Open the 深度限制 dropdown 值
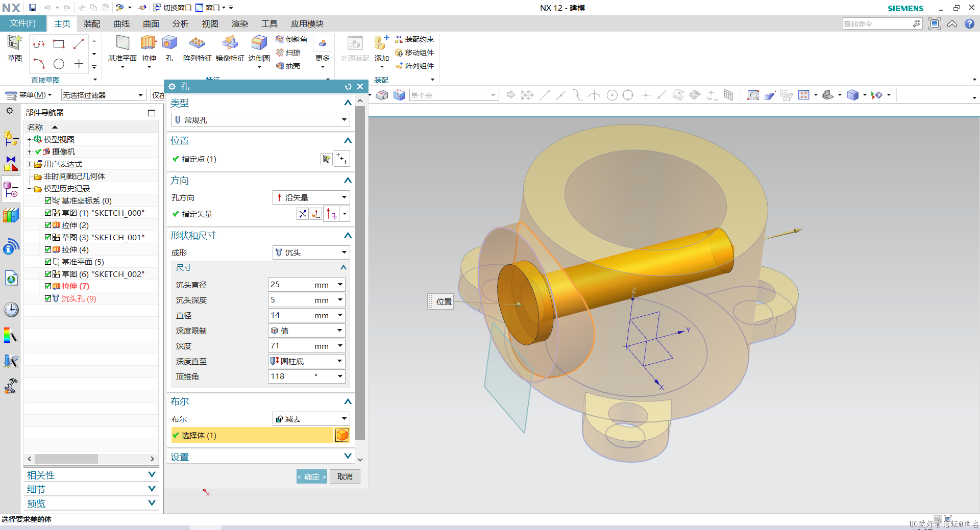 click(306, 331)
